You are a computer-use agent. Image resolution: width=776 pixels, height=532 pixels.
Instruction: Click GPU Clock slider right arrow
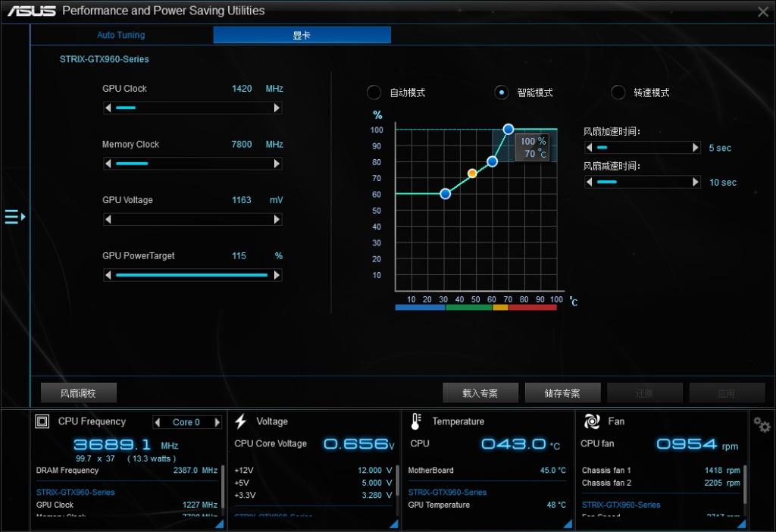point(277,108)
